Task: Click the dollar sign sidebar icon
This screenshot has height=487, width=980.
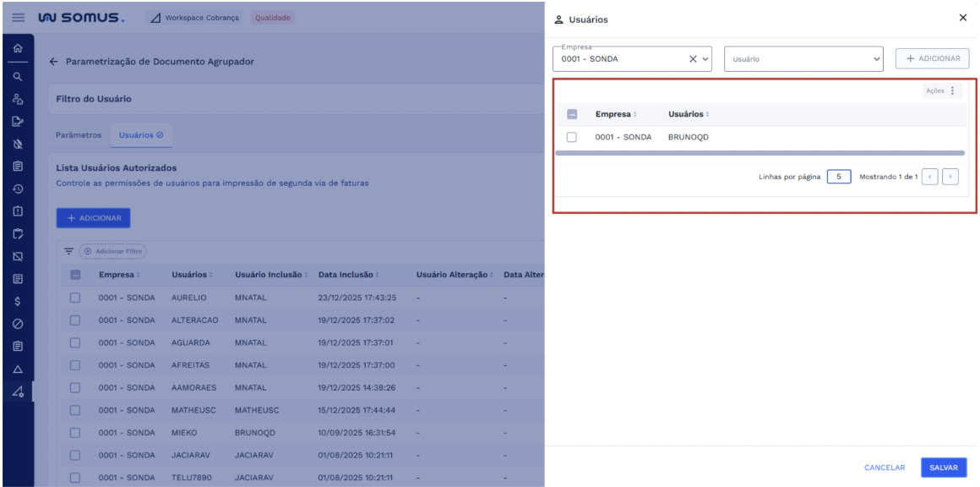Action: [17, 301]
